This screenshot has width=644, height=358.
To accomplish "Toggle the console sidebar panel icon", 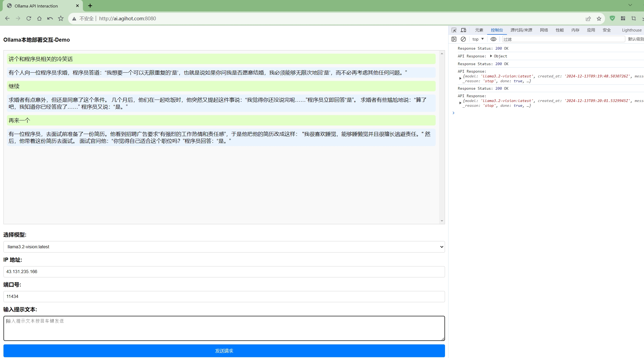I will [454, 39].
